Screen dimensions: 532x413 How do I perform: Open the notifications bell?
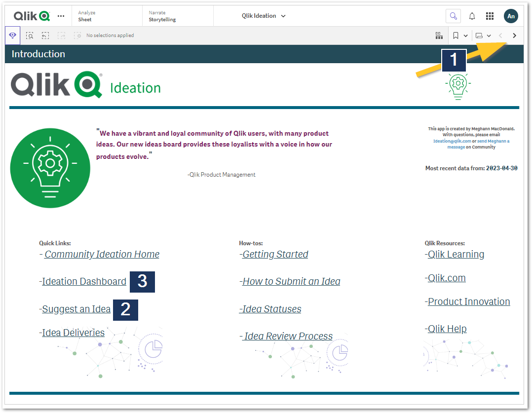tap(472, 16)
